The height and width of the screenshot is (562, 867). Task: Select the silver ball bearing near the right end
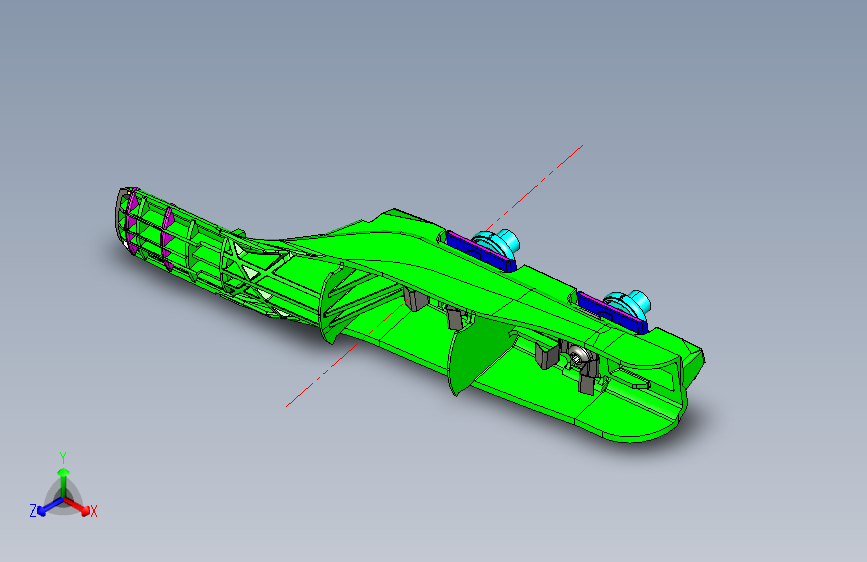577,353
